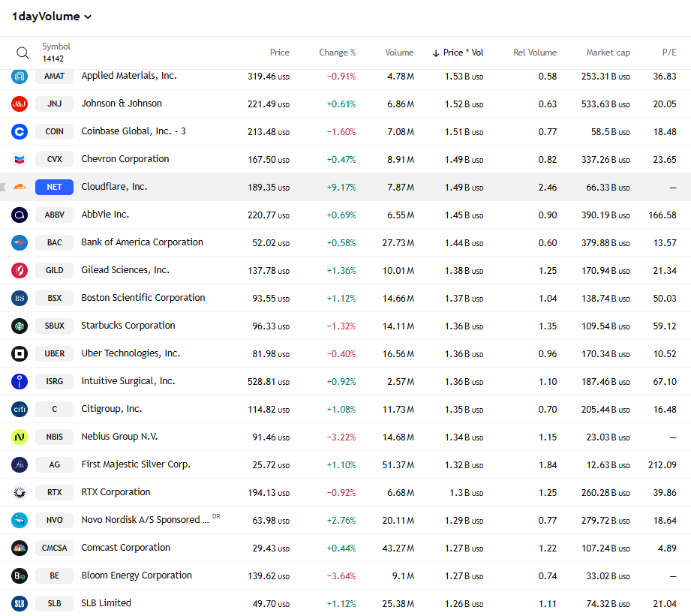Select the AMAT ticker badge

point(54,77)
